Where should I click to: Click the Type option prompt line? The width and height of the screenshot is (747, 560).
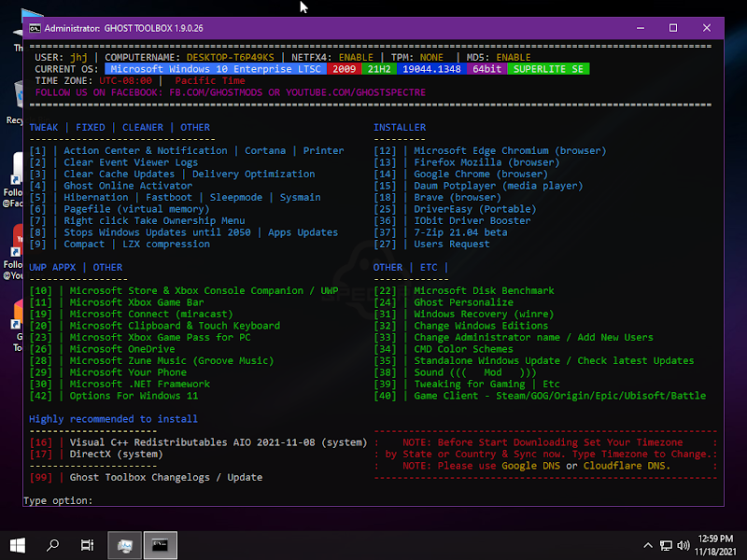click(58, 500)
